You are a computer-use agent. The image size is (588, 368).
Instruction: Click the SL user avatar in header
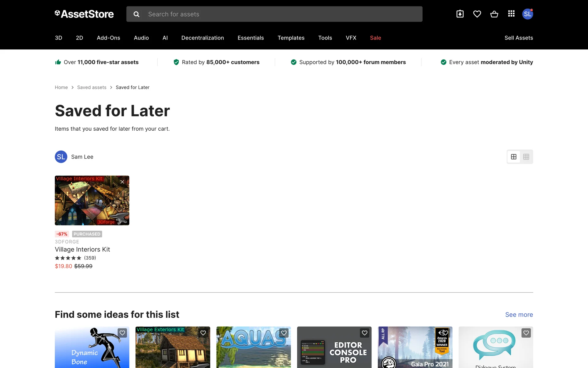click(x=527, y=14)
